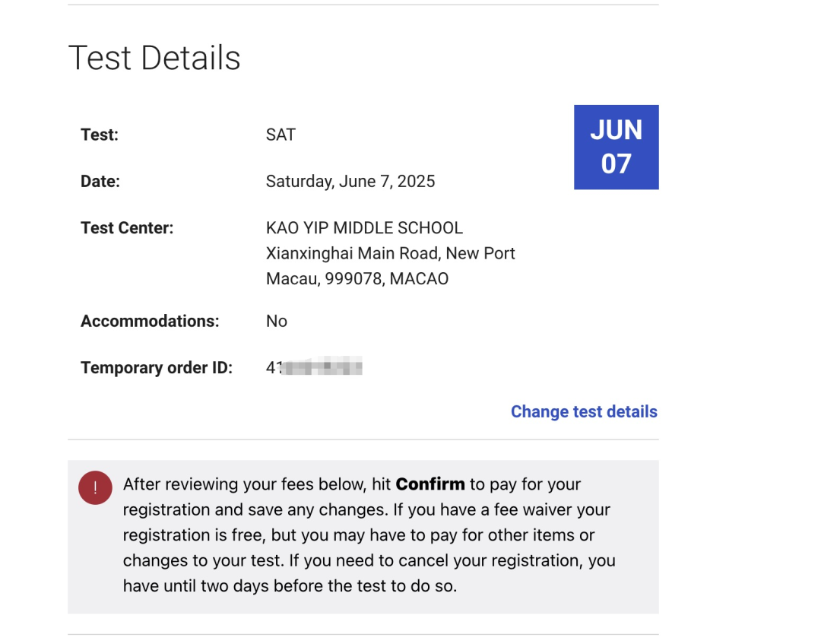Select the Saturday, June 7, 2025 date text
The width and height of the screenshot is (821, 644).
[x=350, y=181]
